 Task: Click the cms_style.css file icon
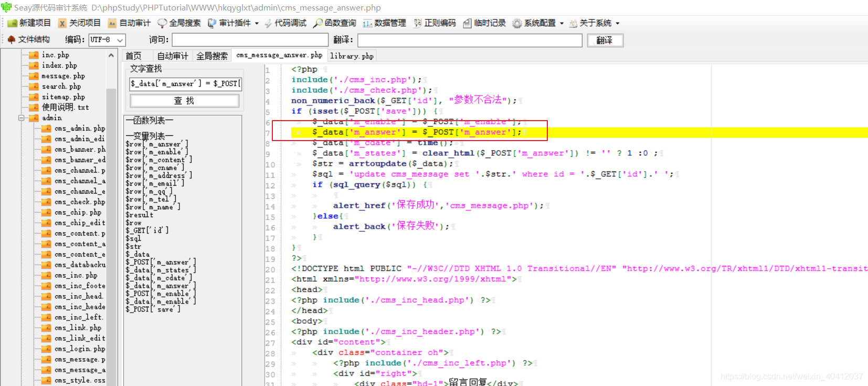46,380
